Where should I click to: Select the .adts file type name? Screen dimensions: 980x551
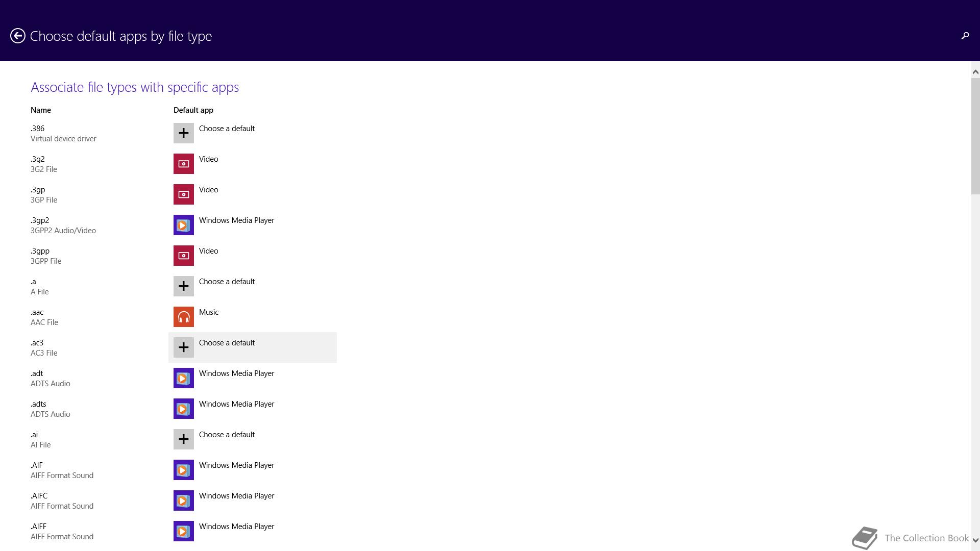tap(38, 404)
